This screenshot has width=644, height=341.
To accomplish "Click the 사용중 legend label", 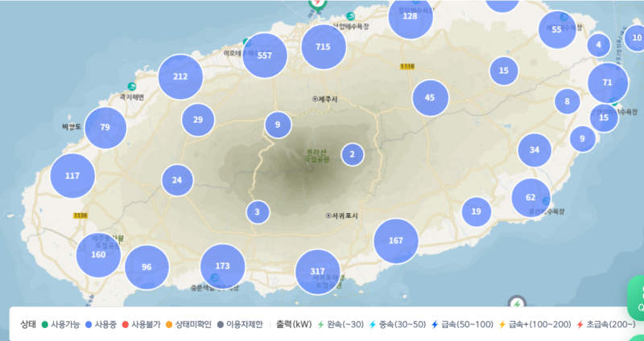I will [105, 325].
